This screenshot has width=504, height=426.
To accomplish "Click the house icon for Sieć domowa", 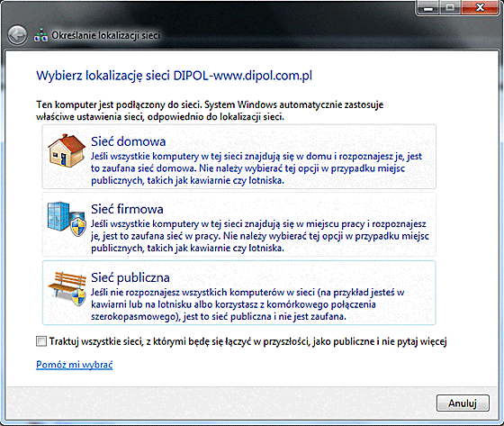I will (x=67, y=150).
